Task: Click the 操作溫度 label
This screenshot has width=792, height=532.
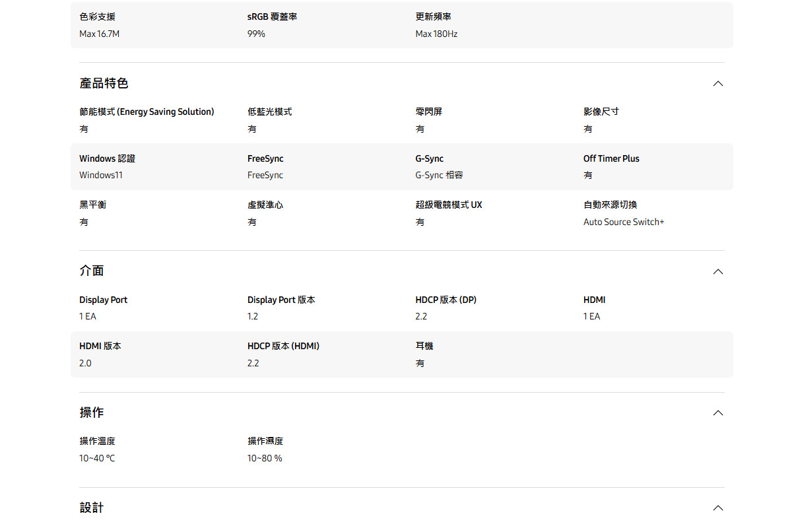Action: 97,442
